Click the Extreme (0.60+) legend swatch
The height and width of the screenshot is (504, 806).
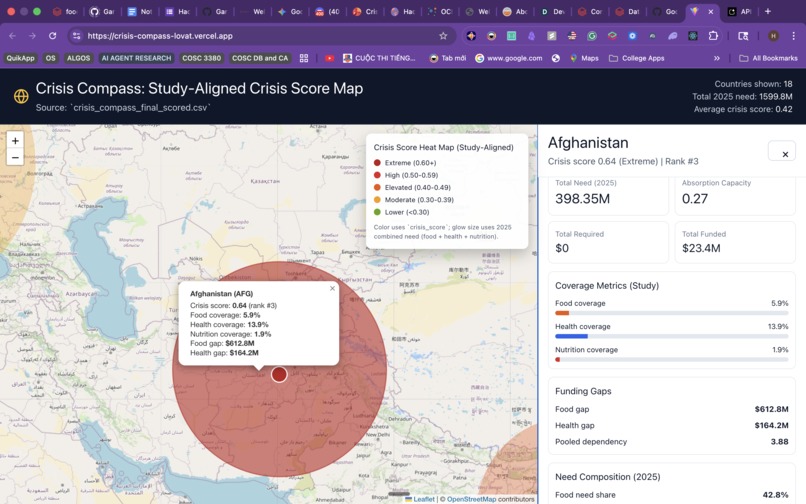point(377,163)
